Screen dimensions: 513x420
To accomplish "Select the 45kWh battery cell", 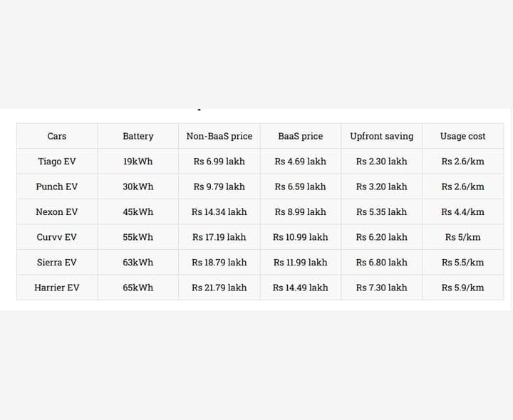I will click(x=138, y=212).
